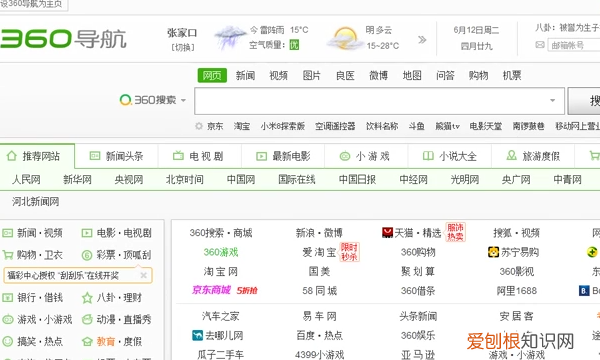Close the 福彩中心 promo banner
Image resolution: width=600 pixels, height=360 pixels.
(143, 275)
